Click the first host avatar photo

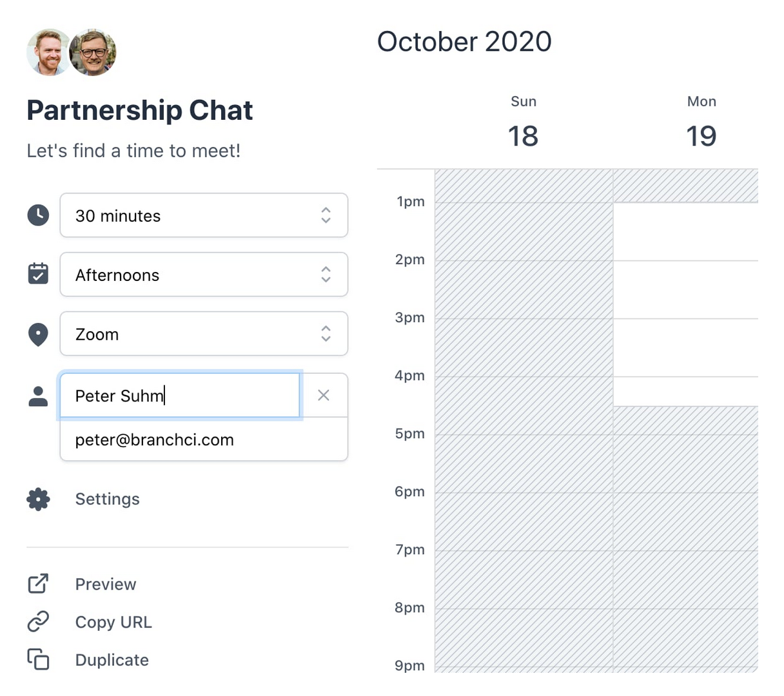pyautogui.click(x=48, y=52)
